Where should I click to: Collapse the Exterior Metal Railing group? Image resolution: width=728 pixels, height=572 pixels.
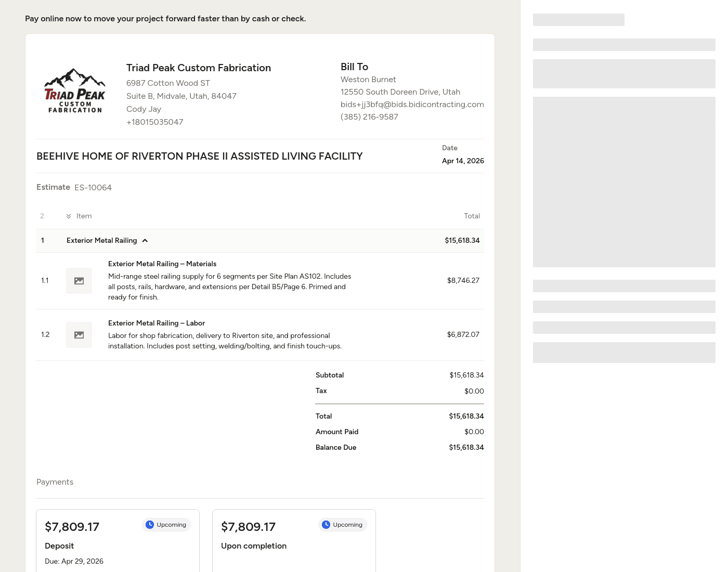(x=145, y=241)
